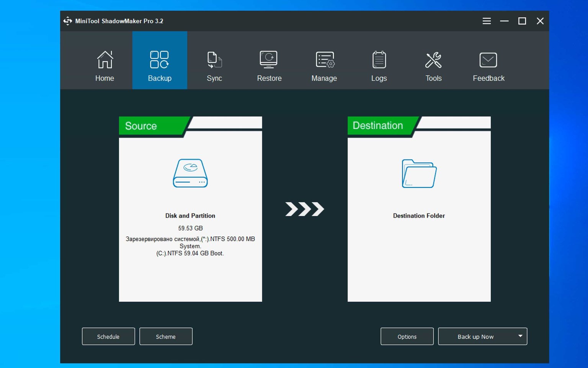
Task: Click the Disk and Partition drive icon
Action: click(190, 173)
